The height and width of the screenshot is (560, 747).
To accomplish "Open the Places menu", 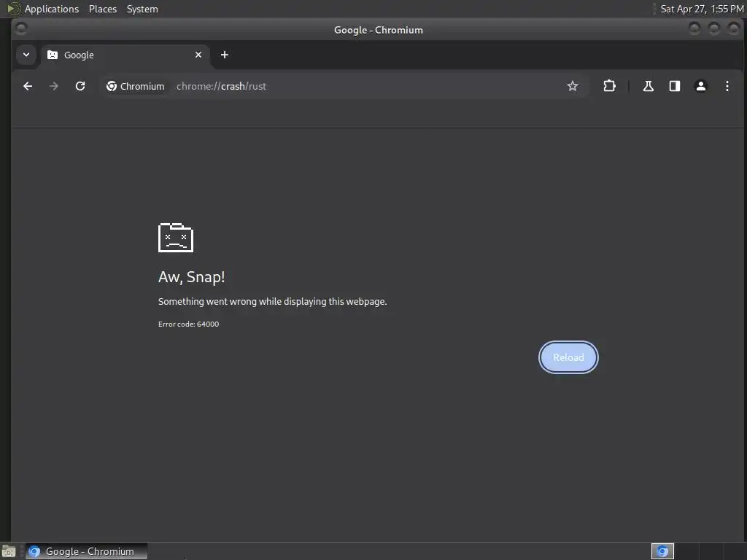I will [103, 9].
